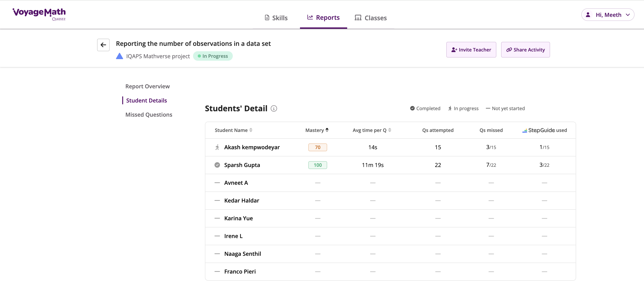Open Report Overview section
The image size is (644, 294).
pyautogui.click(x=147, y=86)
